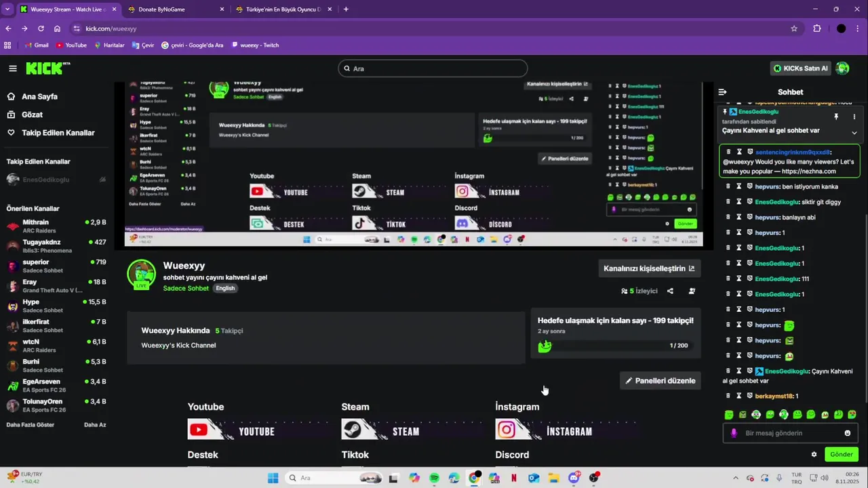Open Spotify from taskbar
This screenshot has width=868, height=488.
pos(435,478)
